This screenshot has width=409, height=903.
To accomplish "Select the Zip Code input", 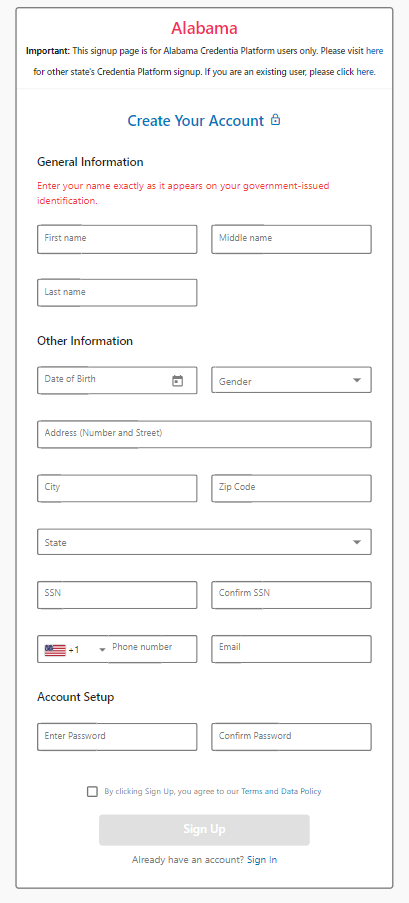I will point(291,488).
